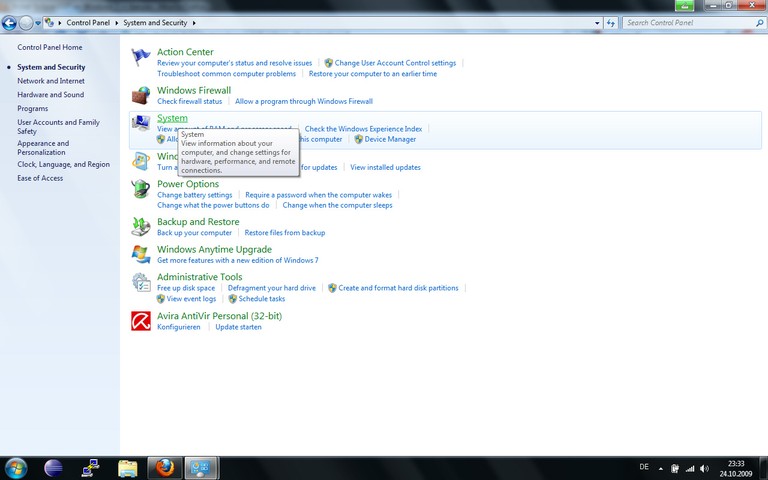Screen dimensions: 768x480
Task: Click View installed updates
Action: coord(385,168)
